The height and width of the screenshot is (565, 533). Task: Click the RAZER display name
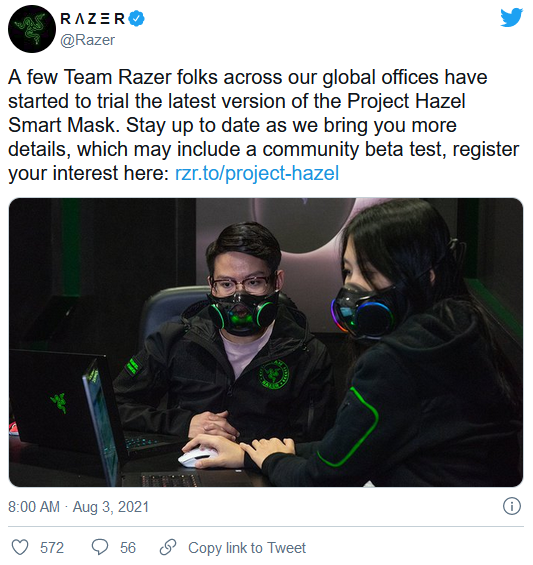[93, 19]
